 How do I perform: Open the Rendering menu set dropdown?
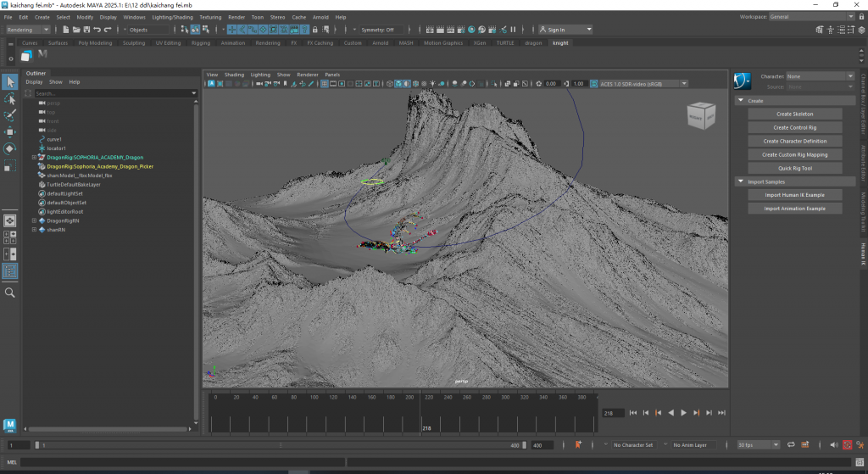coord(28,30)
